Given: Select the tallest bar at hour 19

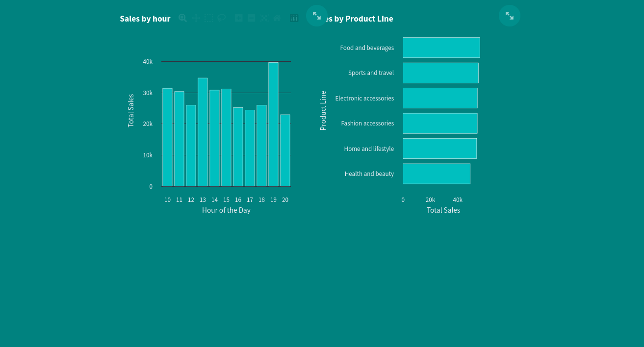Looking at the screenshot, I should 273,123.
